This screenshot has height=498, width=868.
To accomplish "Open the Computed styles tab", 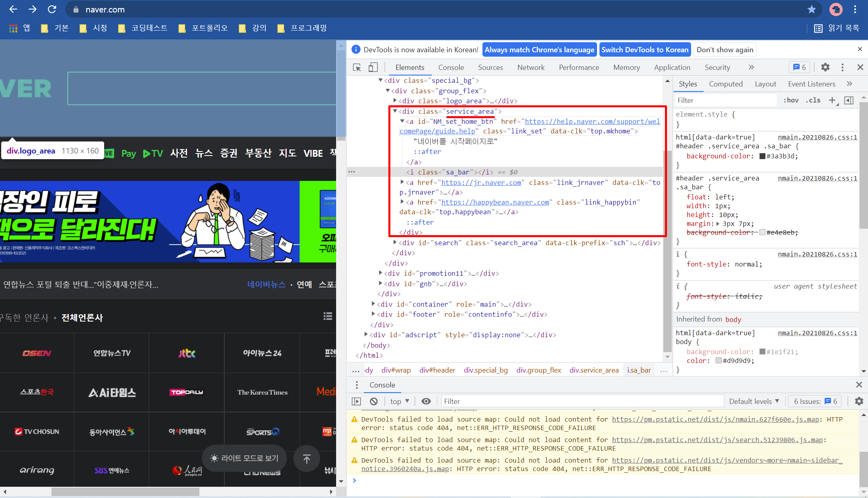I will (725, 84).
